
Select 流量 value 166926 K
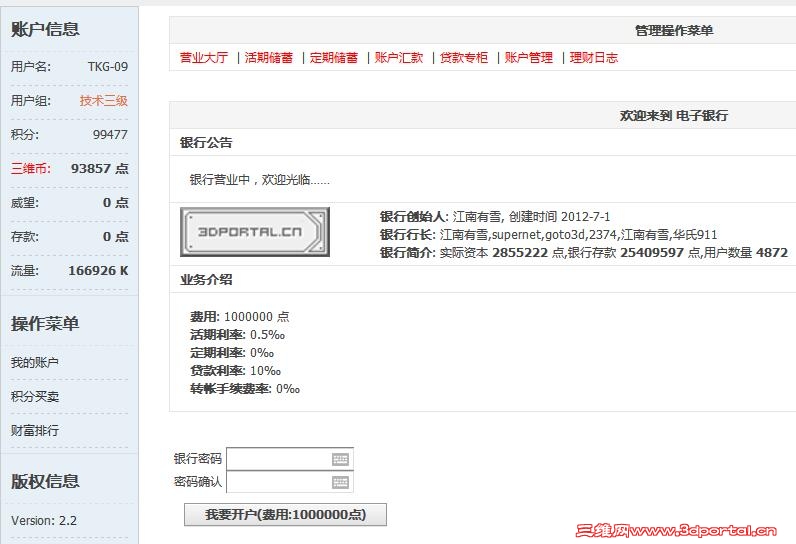click(x=98, y=270)
